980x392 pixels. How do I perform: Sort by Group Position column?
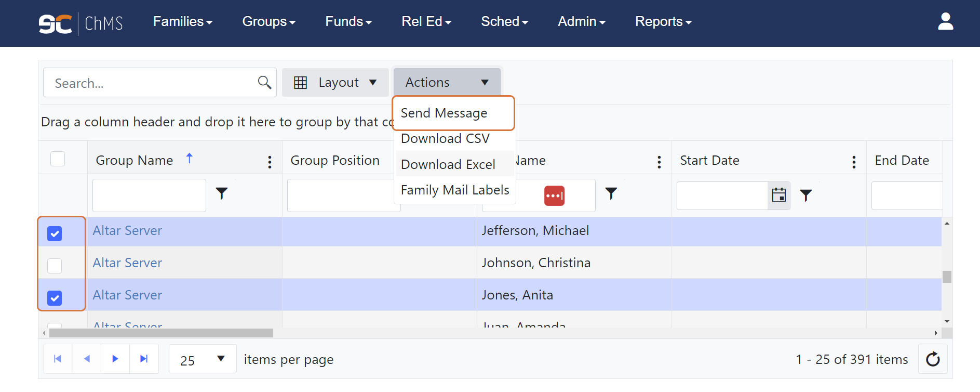pos(335,160)
